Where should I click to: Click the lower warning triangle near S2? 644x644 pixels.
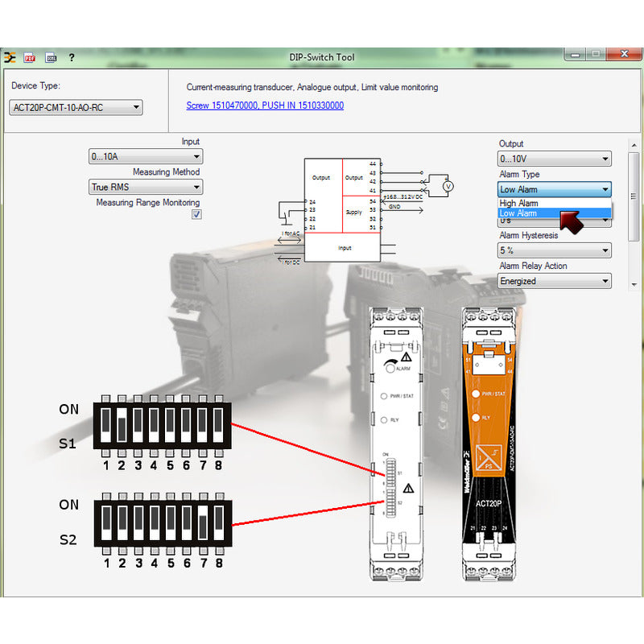click(408, 488)
